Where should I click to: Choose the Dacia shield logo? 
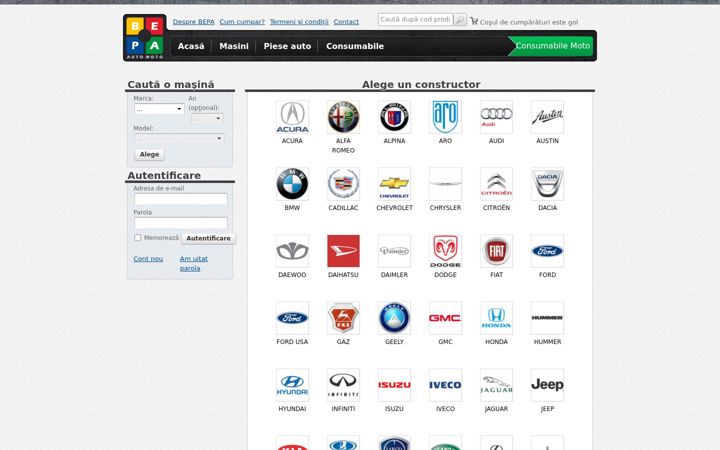547,184
